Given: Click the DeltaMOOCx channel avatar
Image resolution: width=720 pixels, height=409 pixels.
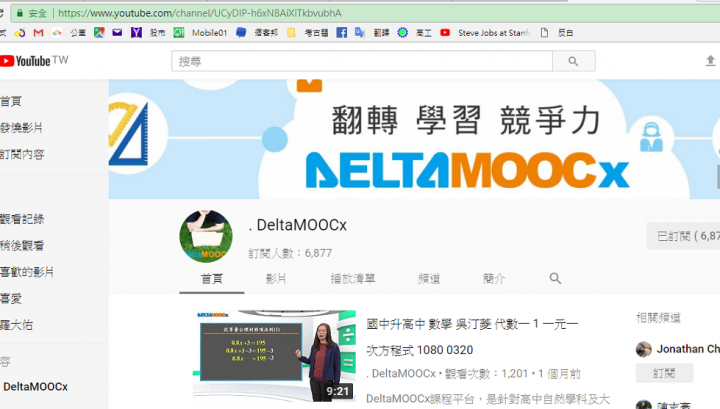Looking at the screenshot, I should tap(206, 236).
